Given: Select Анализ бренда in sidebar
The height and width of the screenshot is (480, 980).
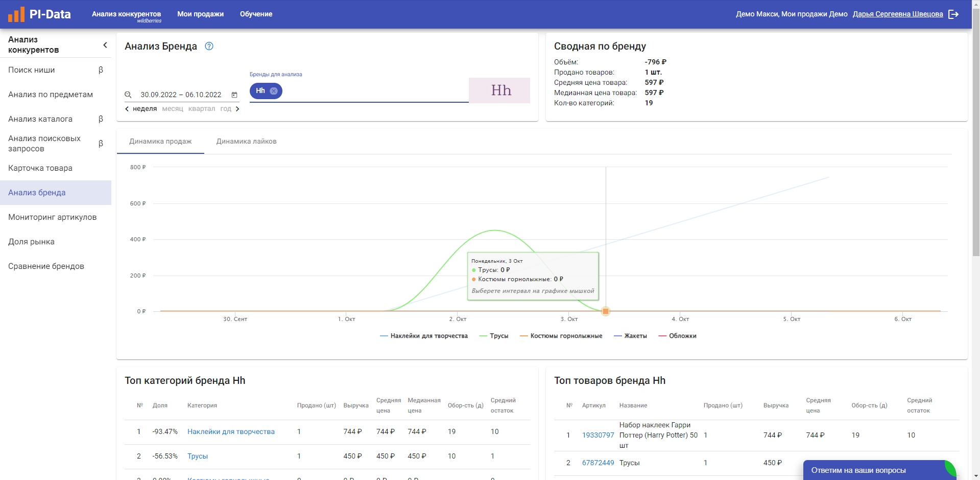Looking at the screenshot, I should [x=56, y=193].
